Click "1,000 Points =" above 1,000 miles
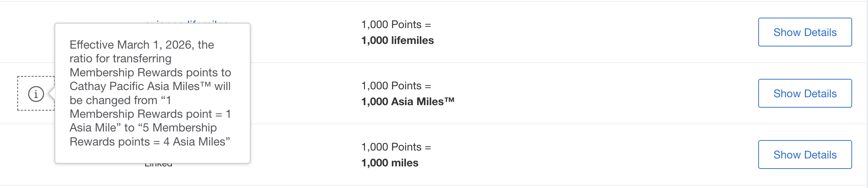Screen dimensions: 868x188 [x=396, y=147]
